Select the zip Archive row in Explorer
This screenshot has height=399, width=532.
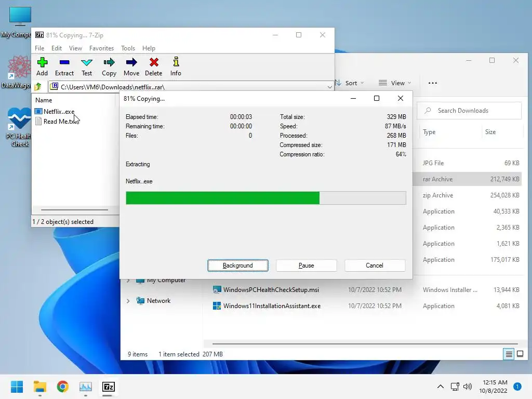(x=467, y=195)
